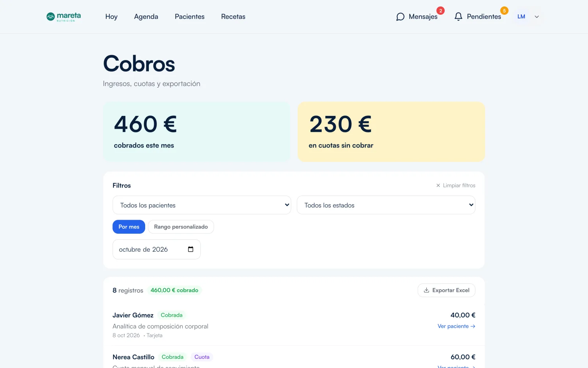Open the Todos los estados dropdown
This screenshot has width=588, height=368.
(x=386, y=205)
